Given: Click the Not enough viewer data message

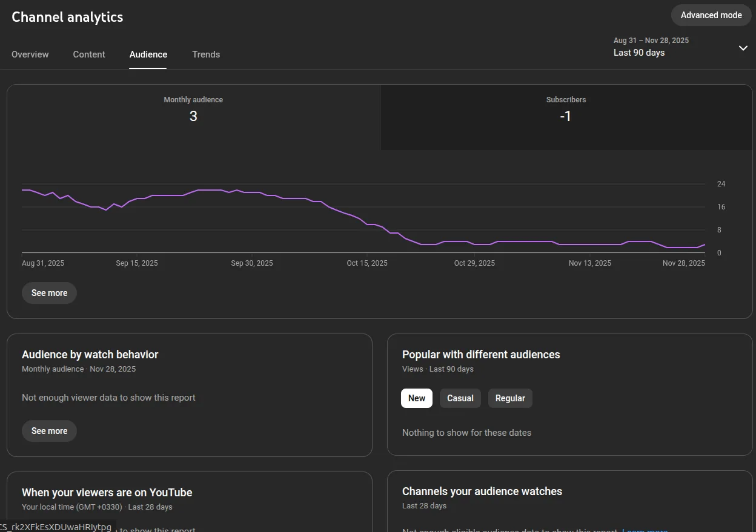Looking at the screenshot, I should [108, 398].
